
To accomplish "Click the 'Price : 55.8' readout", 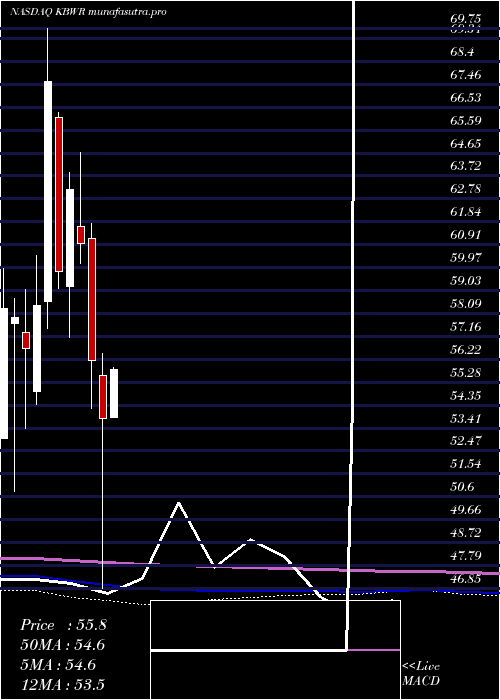I will (63, 625).
